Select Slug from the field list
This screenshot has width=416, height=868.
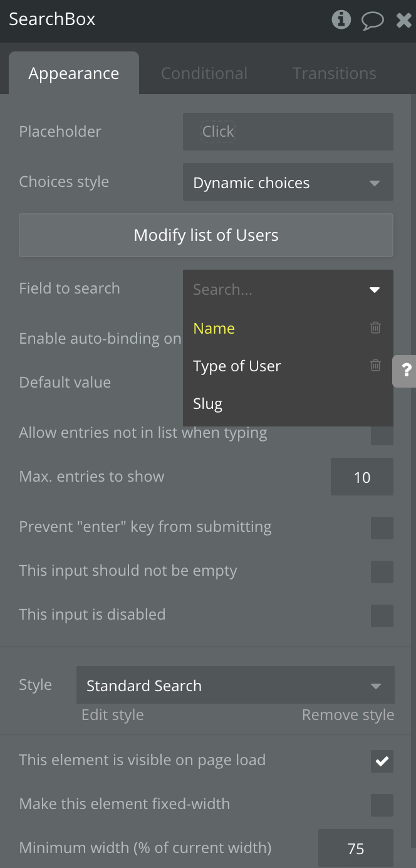208,404
